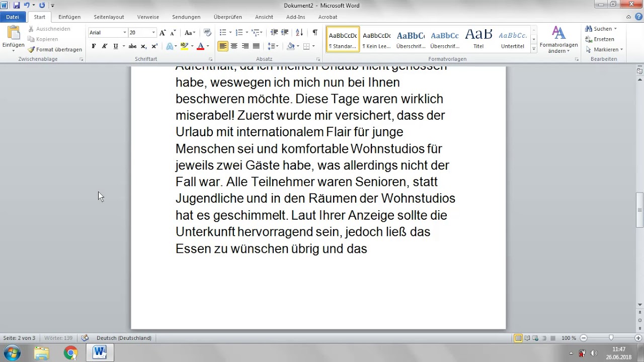Open Chrome from the taskbar

(x=71, y=353)
